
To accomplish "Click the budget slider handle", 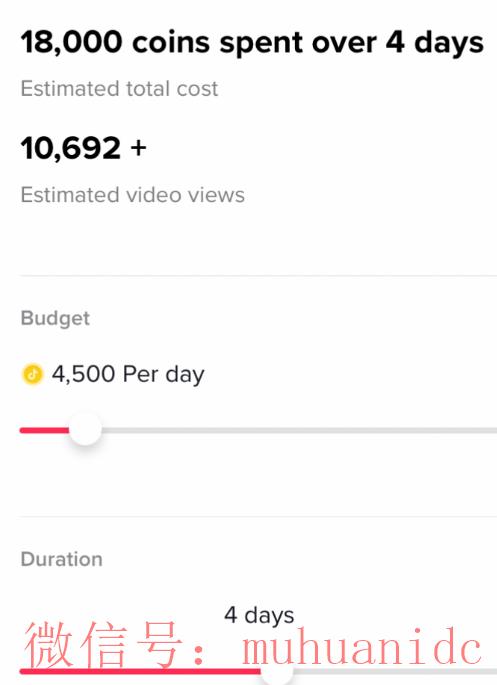I will tap(85, 429).
